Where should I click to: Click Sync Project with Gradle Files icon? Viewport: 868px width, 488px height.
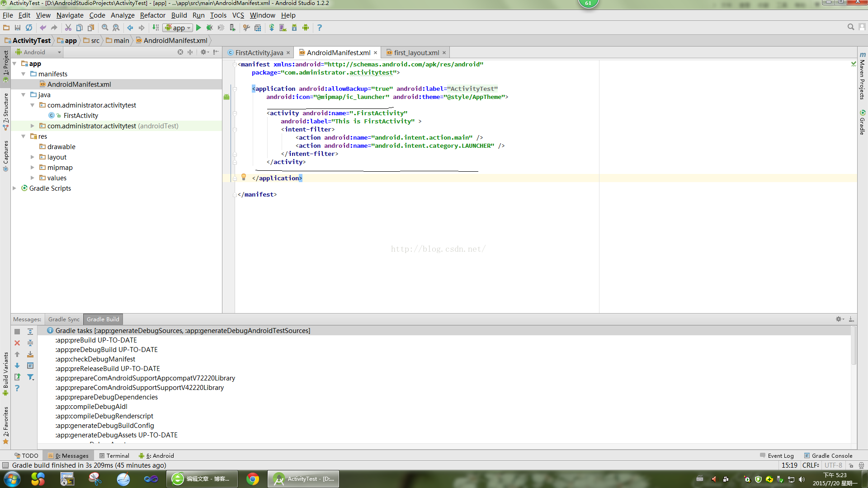[272, 28]
